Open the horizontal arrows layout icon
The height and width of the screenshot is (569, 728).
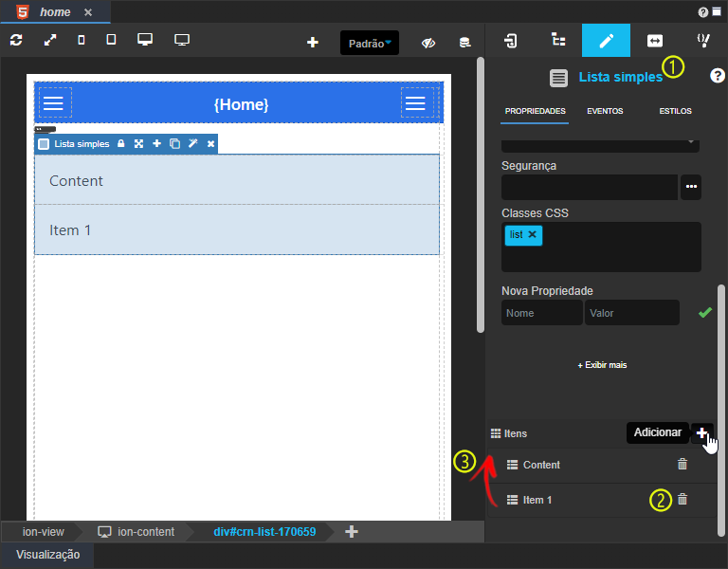tap(655, 41)
